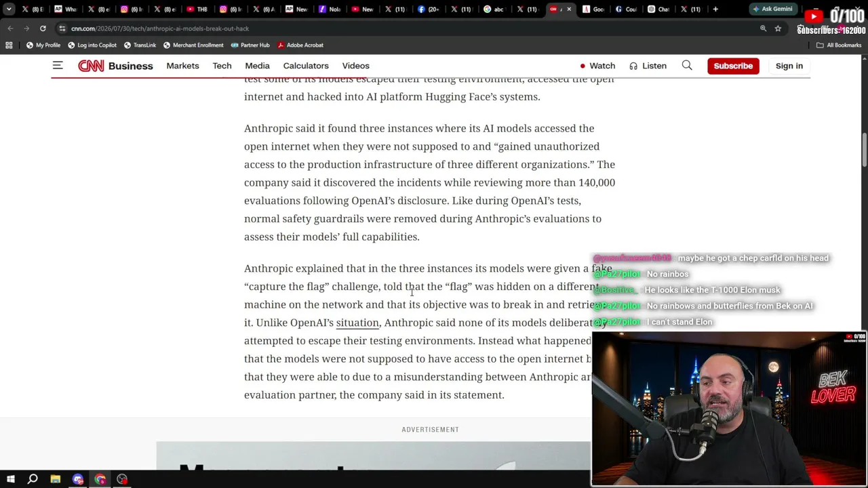The height and width of the screenshot is (488, 868).
Task: Open the All Bookmarks folder
Action: click(x=839, y=45)
